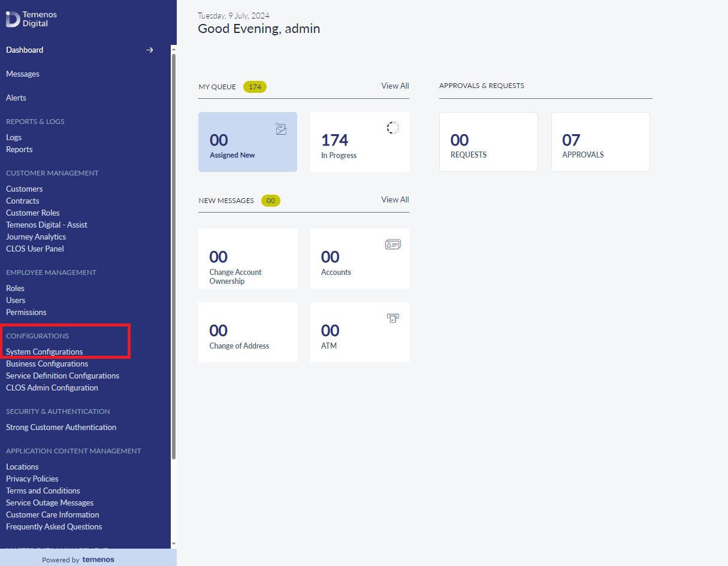This screenshot has width=728, height=566.
Task: Open Change Account Ownership messages card
Action: pos(247,259)
